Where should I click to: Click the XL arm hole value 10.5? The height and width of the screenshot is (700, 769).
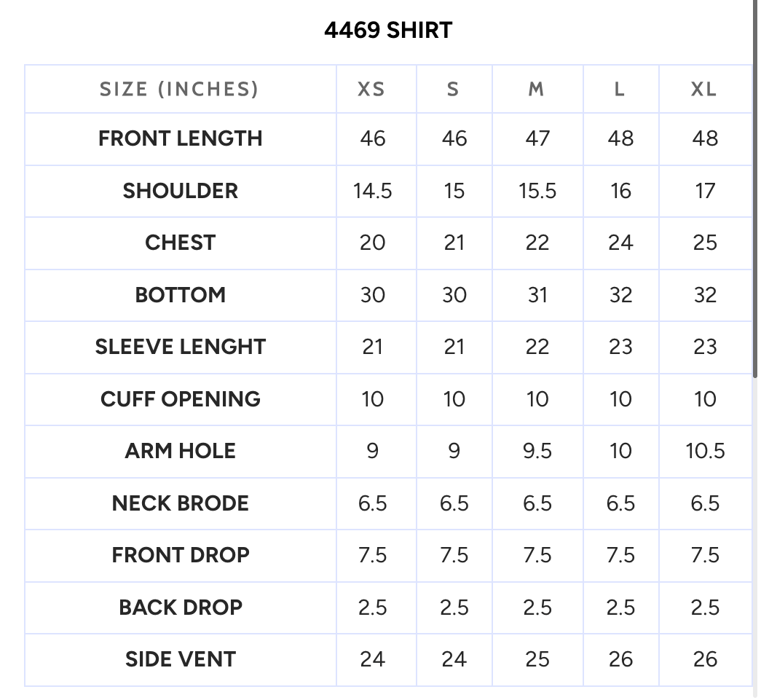(x=705, y=452)
